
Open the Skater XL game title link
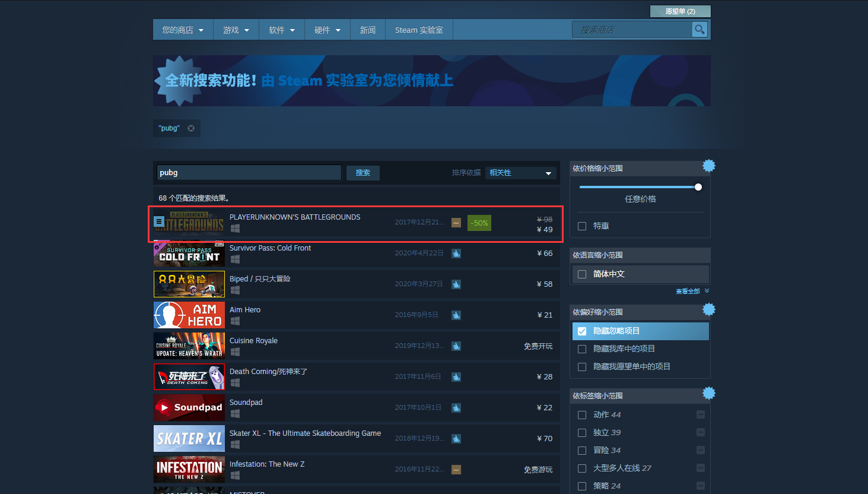305,433
